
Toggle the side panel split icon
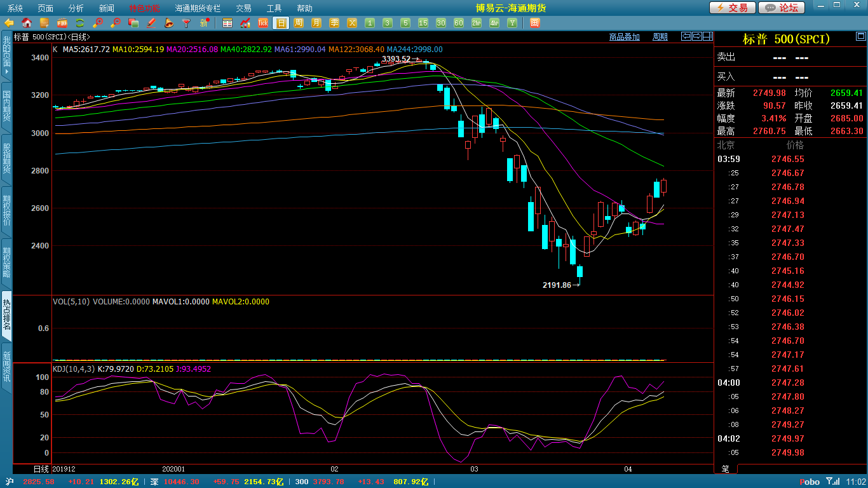coord(707,36)
